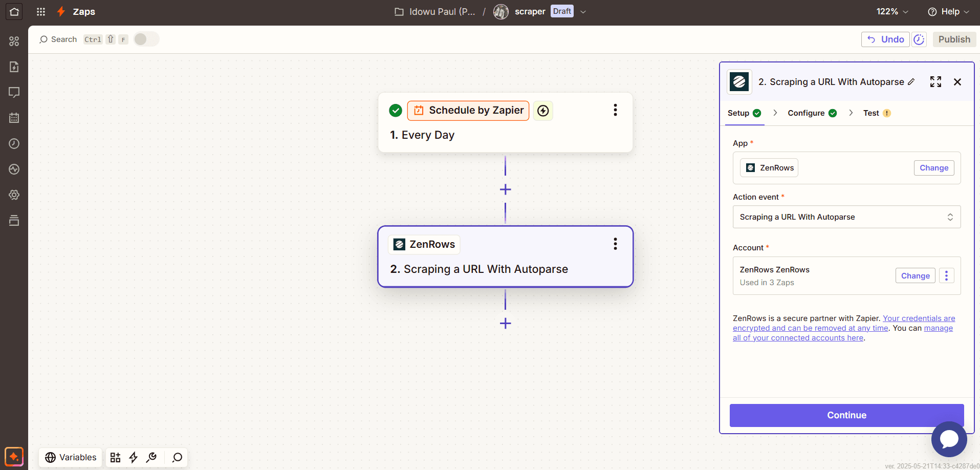
Task: Switch to the Configure tab
Action: tap(812, 113)
